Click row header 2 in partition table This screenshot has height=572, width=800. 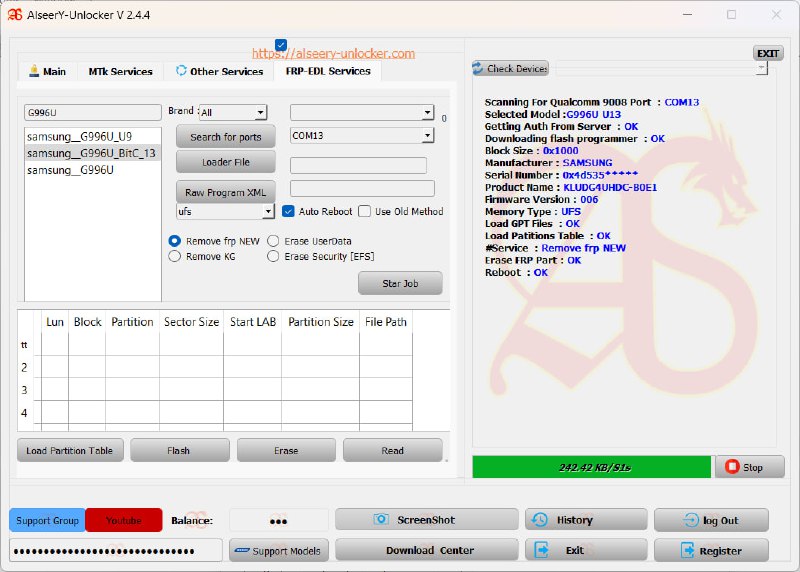24,367
